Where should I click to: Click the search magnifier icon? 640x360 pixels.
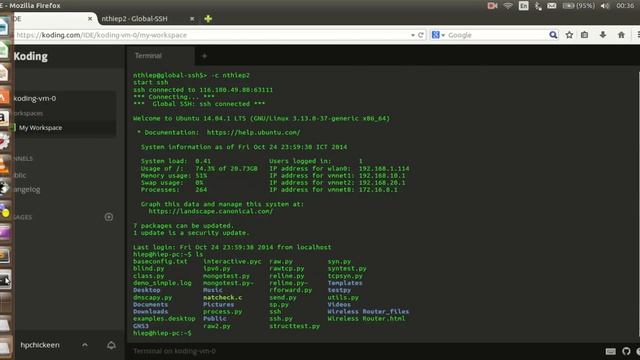click(553, 35)
